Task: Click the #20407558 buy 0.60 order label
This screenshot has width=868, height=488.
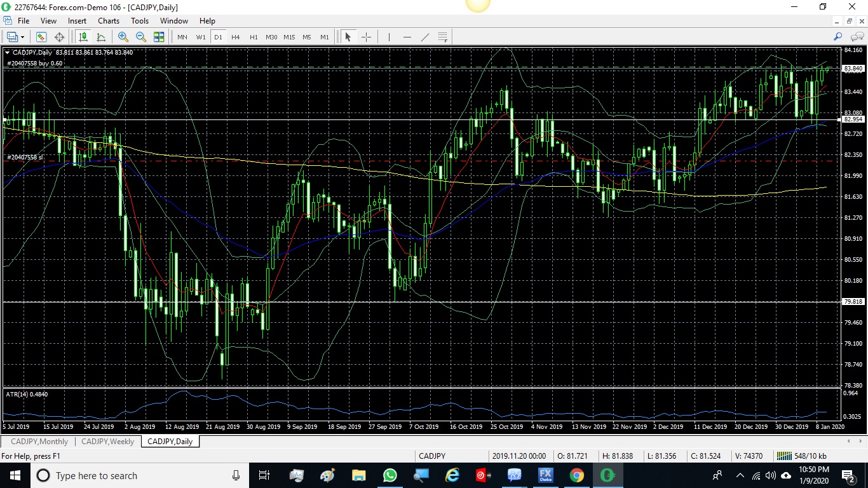Action: (34, 64)
